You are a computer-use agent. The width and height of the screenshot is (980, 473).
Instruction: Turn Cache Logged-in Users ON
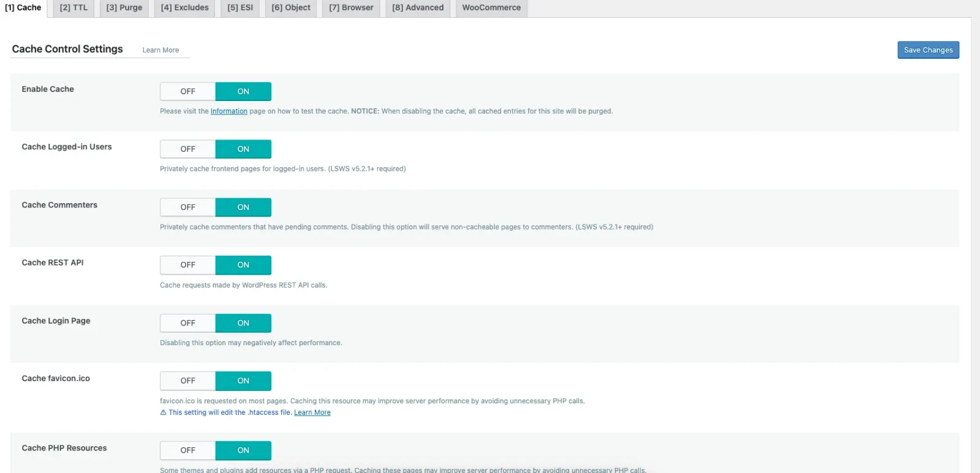coord(243,149)
